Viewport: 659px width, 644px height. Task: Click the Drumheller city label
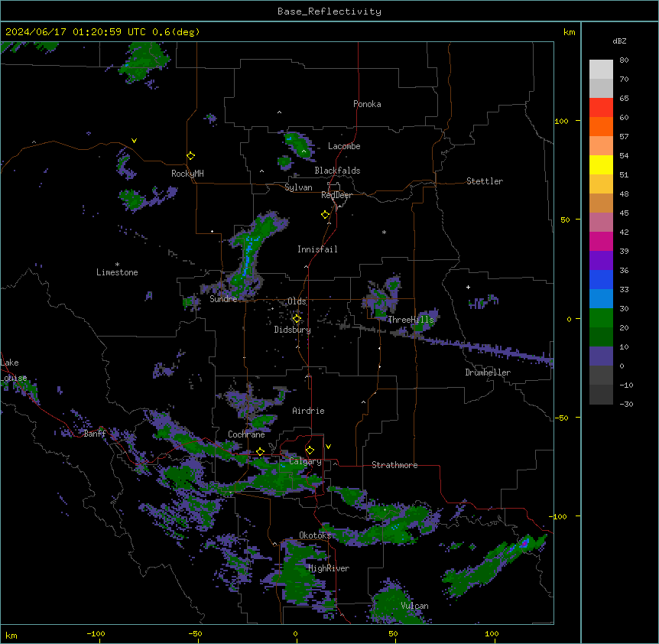[488, 372]
